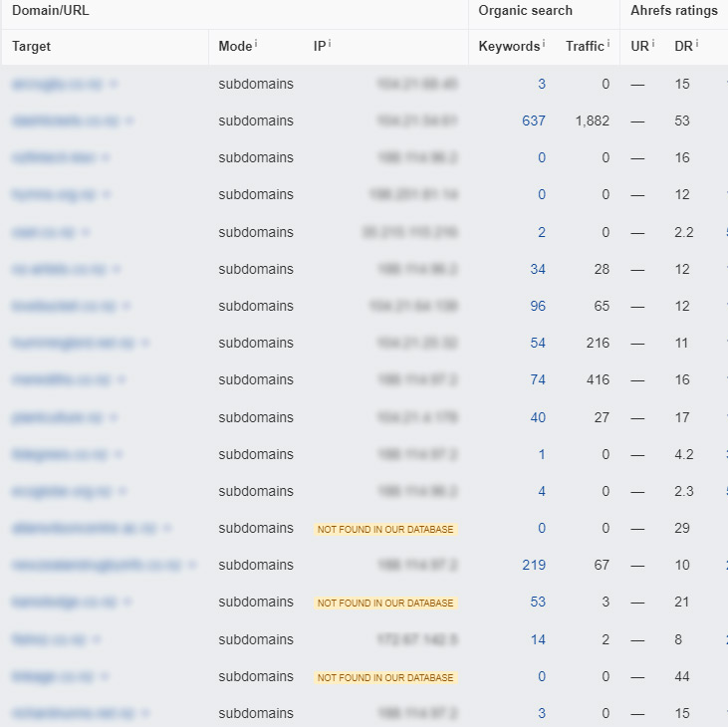728x727 pixels.
Task: Click the blurred target domain with 40 keywords
Action: point(55,417)
